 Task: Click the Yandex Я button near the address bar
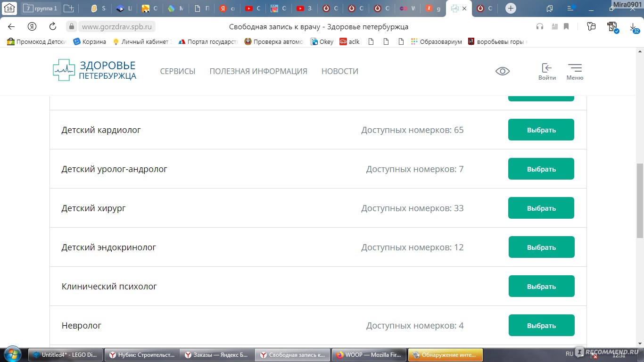[x=32, y=26]
